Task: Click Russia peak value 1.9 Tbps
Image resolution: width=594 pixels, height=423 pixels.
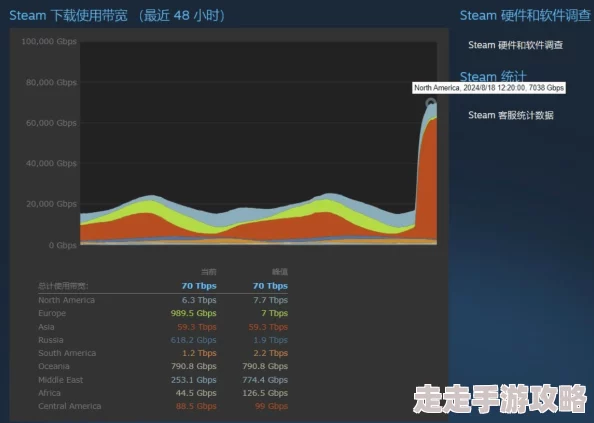Action: point(270,340)
